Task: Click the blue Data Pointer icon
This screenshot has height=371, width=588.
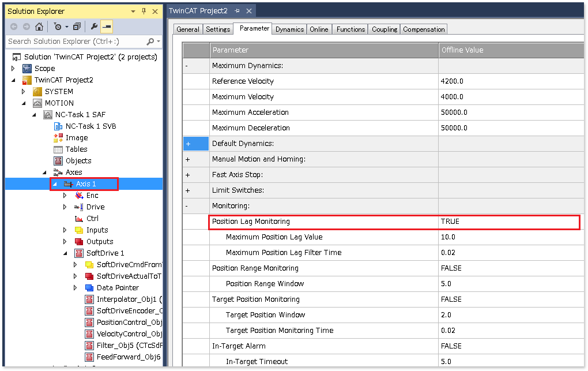Action: [x=89, y=288]
